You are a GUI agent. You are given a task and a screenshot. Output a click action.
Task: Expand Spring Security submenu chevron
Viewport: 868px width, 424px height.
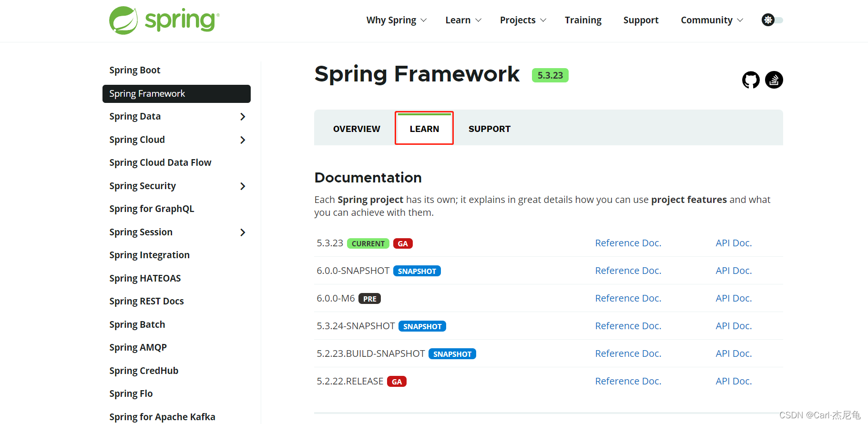click(243, 186)
